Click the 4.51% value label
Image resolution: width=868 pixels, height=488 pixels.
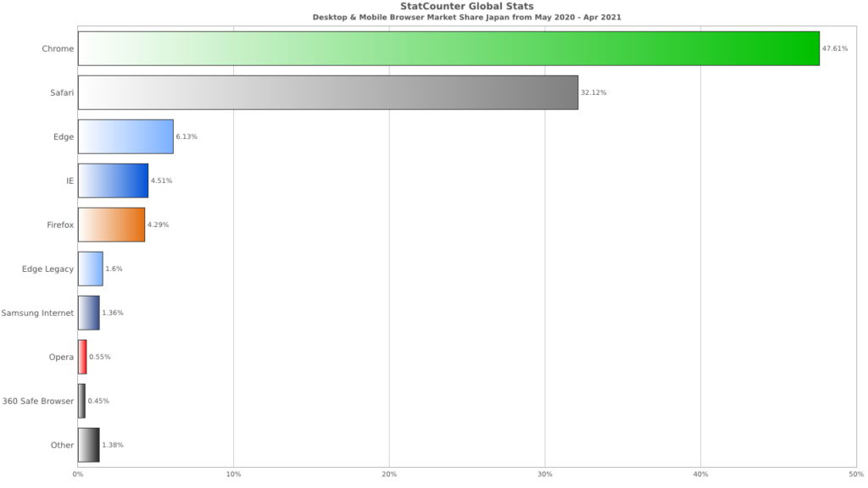pyautogui.click(x=162, y=180)
